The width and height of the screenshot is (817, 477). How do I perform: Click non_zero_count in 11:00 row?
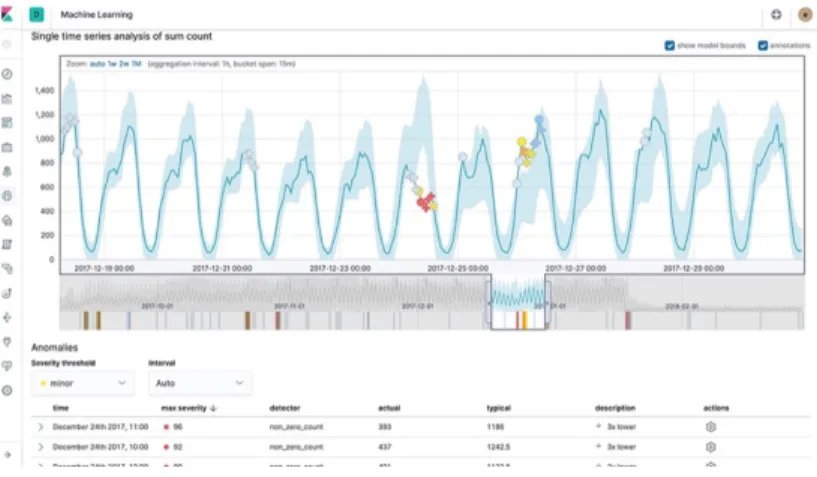coord(296,427)
